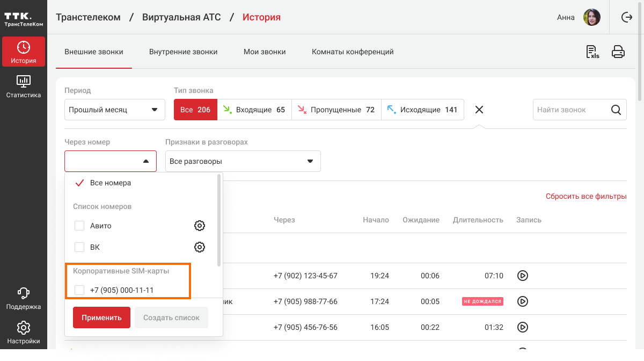Image resolution: width=644 pixels, height=361 pixels.
Task: Expand the Период dropdown
Action: tap(111, 110)
